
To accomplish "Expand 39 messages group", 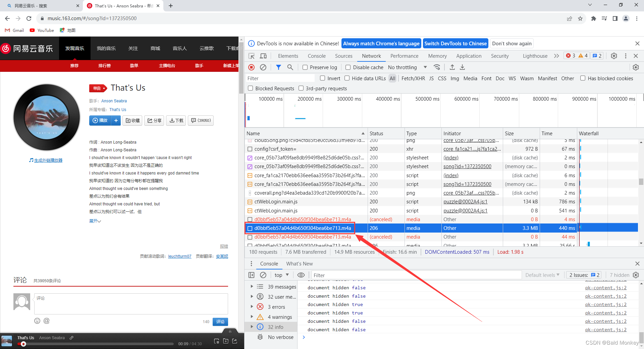I will 252,287.
